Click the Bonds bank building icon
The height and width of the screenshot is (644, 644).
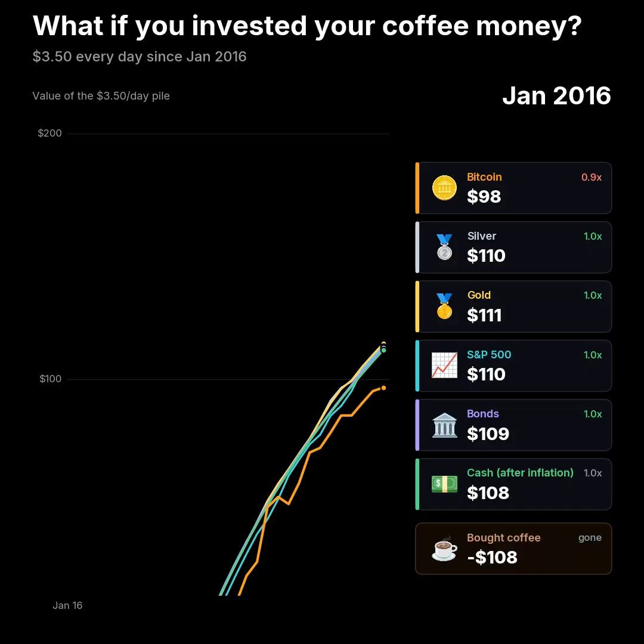(444, 425)
